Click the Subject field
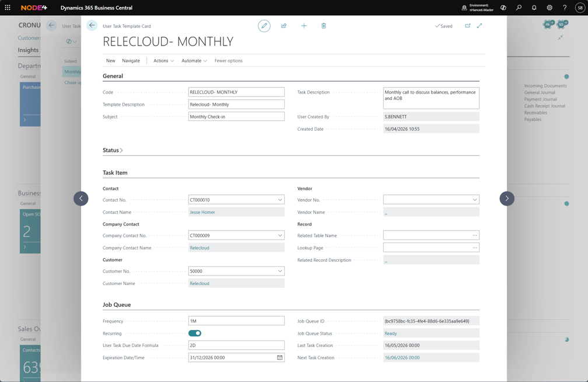 (x=236, y=116)
